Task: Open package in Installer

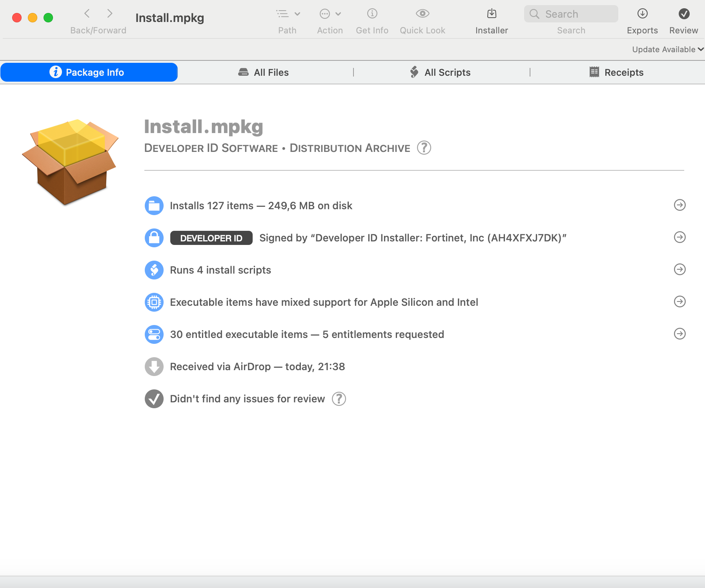Action: tap(491, 14)
